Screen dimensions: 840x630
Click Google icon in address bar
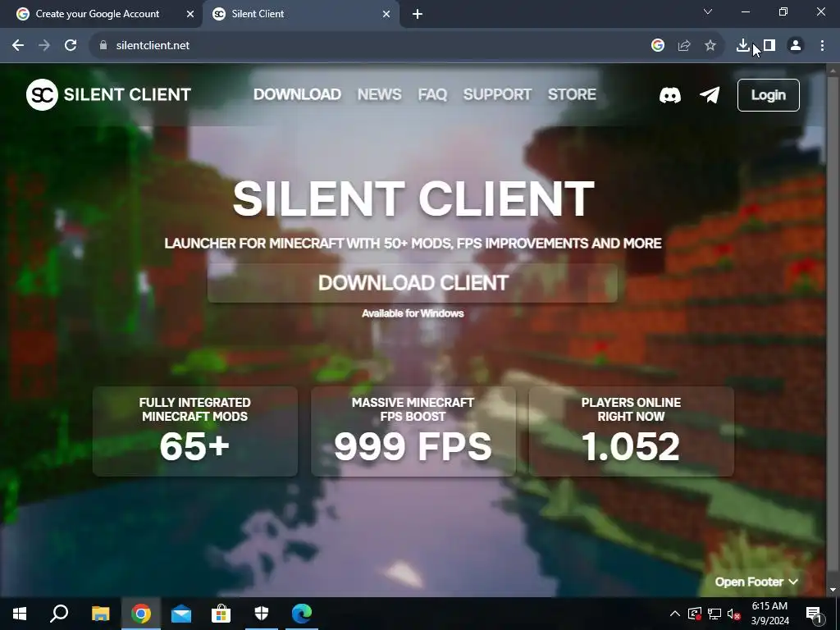(x=658, y=46)
